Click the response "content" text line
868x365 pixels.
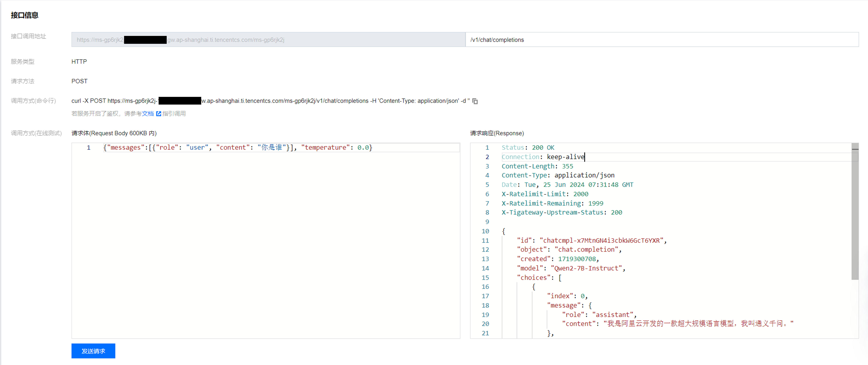[677, 324]
